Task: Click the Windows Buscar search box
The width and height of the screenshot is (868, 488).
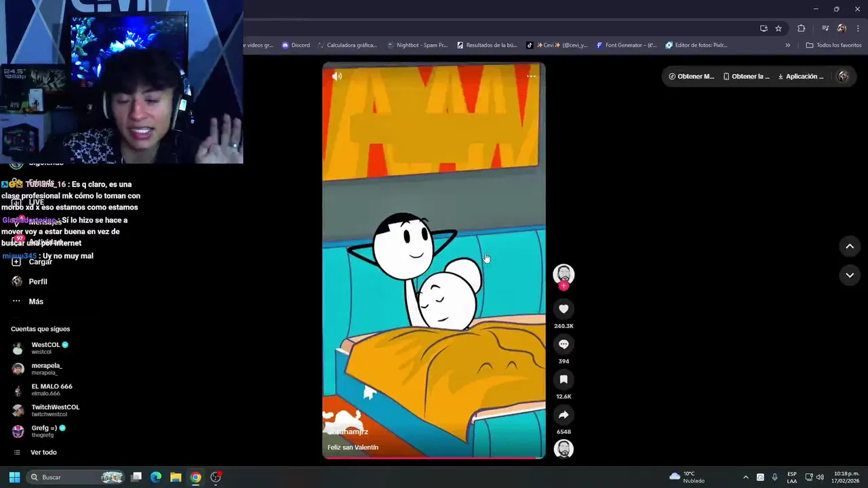Action: click(76, 477)
